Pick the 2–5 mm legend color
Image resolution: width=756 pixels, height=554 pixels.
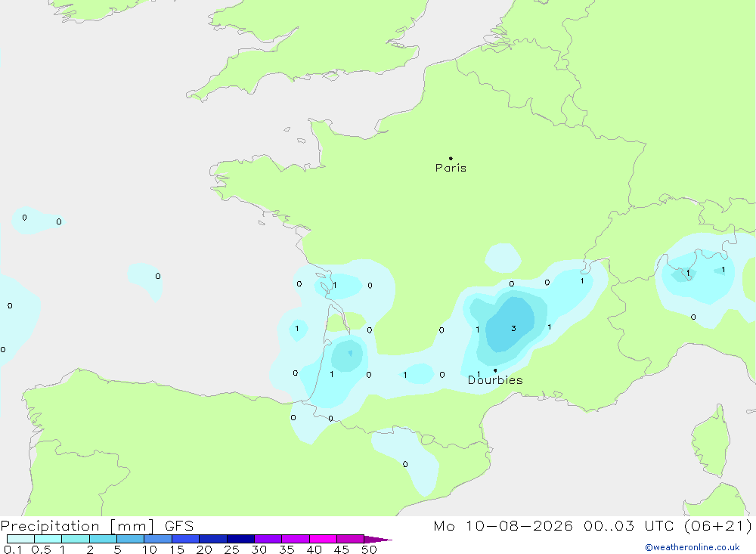click(x=103, y=539)
